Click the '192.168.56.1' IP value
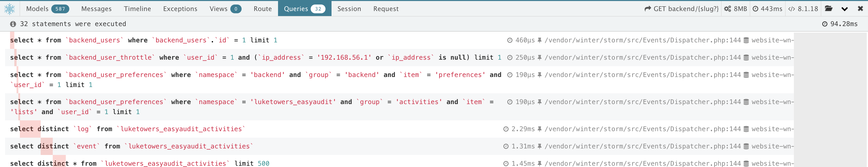 click(x=344, y=58)
